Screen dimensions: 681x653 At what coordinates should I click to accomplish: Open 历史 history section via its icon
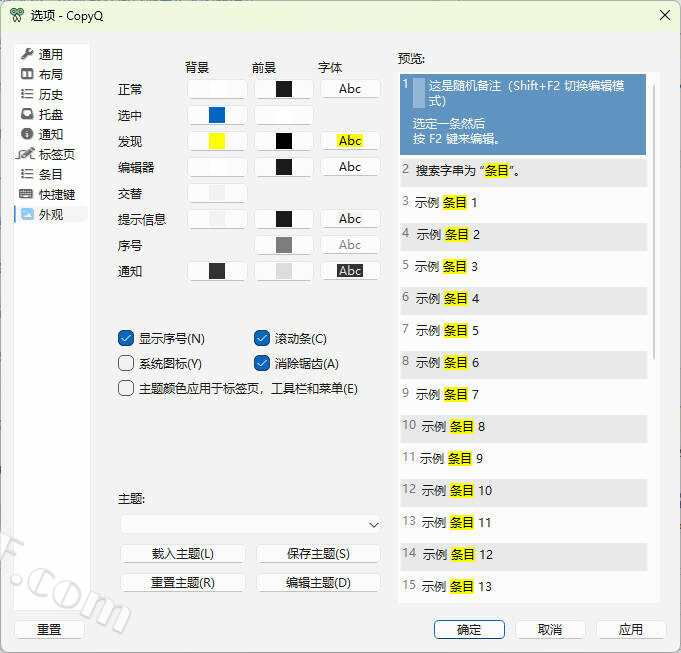[27, 94]
